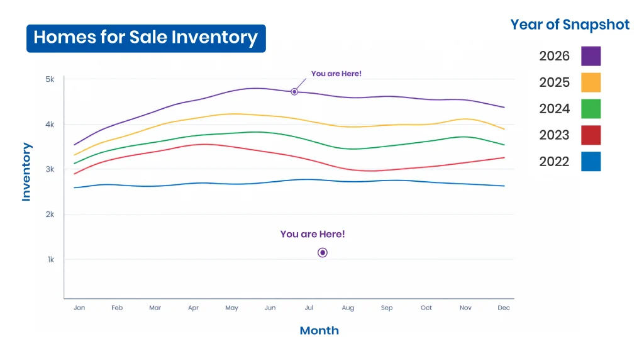Click the 1k inventory axis label
The width and height of the screenshot is (644, 346).
[50, 259]
